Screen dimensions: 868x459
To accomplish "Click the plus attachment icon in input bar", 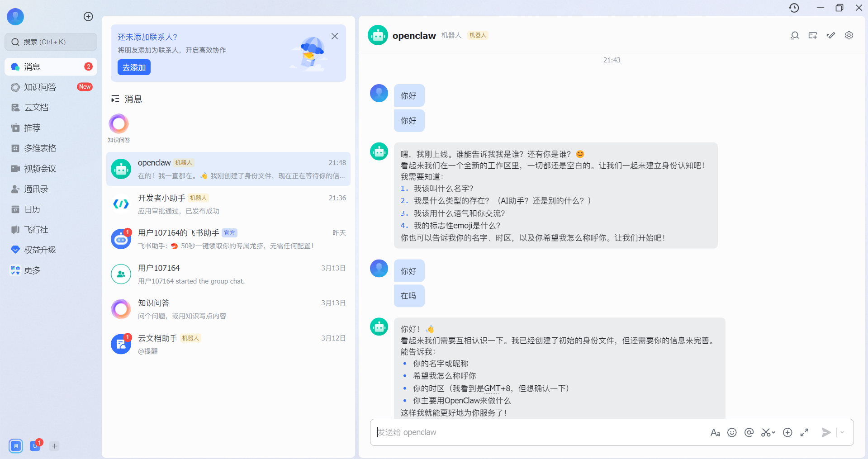I will [x=787, y=433].
